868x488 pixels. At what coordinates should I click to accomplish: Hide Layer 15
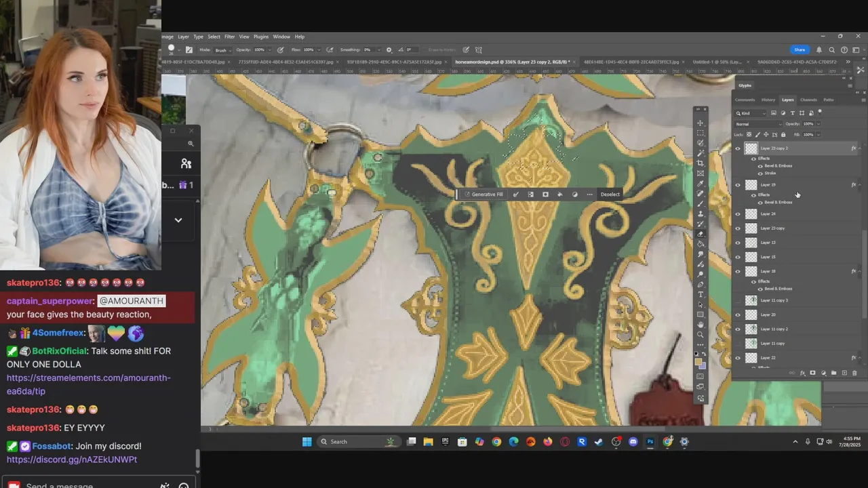(738, 257)
